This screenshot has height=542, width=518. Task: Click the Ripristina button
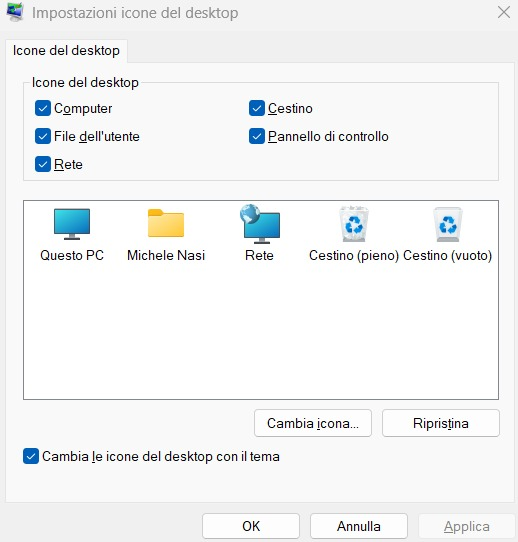point(441,423)
